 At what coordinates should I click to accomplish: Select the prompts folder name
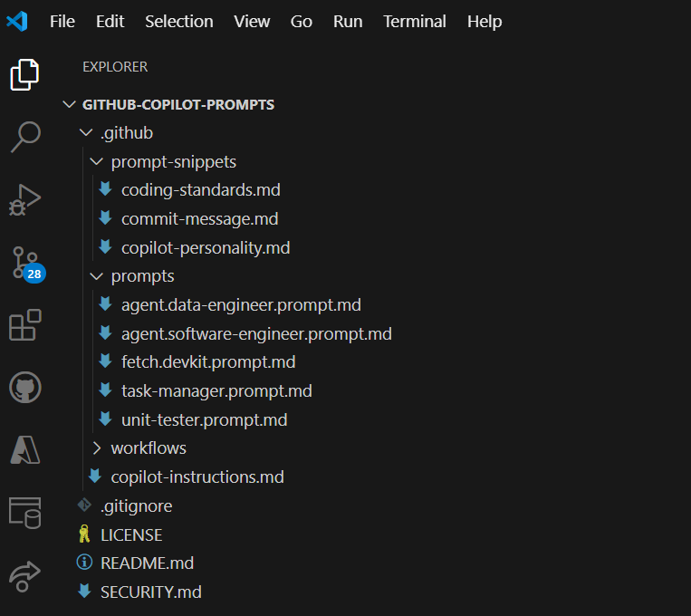coord(143,276)
